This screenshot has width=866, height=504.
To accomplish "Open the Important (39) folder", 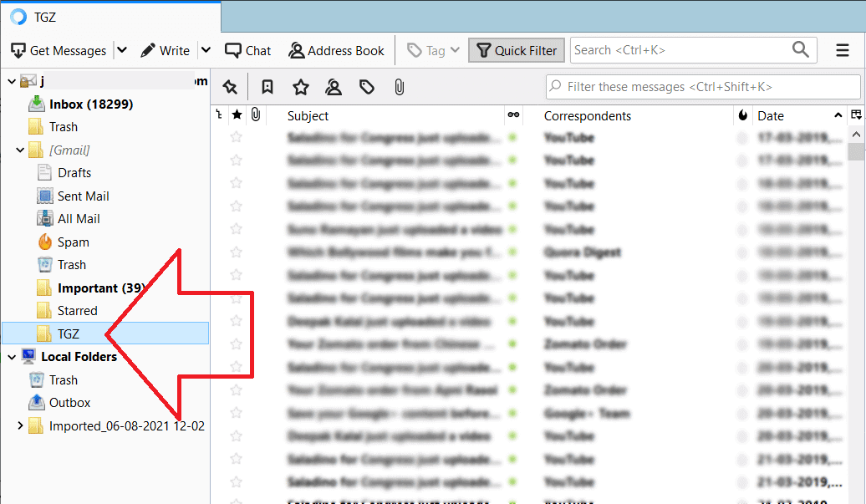I will coord(102,288).
